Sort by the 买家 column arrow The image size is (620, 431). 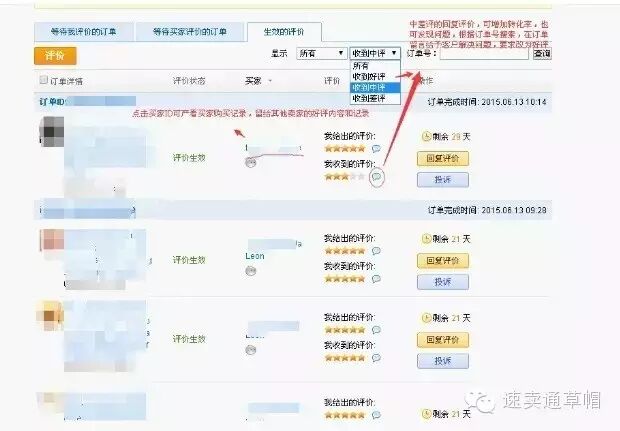point(270,81)
